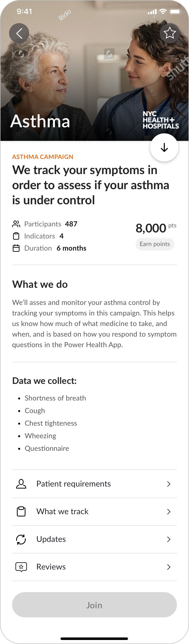
Task: Tap the refresh icon next to Updates
Action: click(21, 539)
